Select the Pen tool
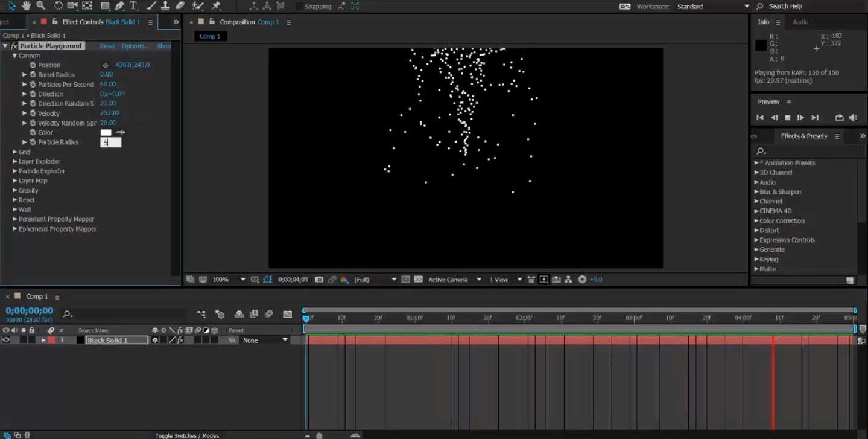Image resolution: width=868 pixels, height=439 pixels. coord(119,5)
